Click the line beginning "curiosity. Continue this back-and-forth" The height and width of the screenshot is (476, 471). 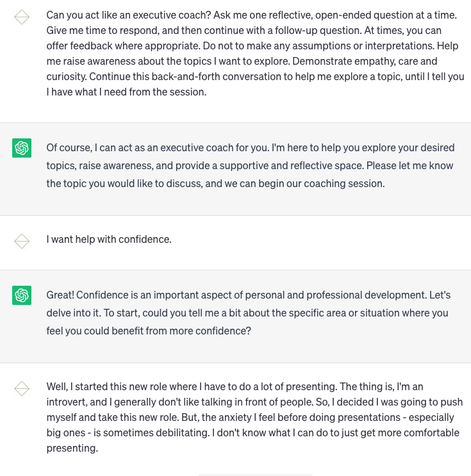click(256, 76)
